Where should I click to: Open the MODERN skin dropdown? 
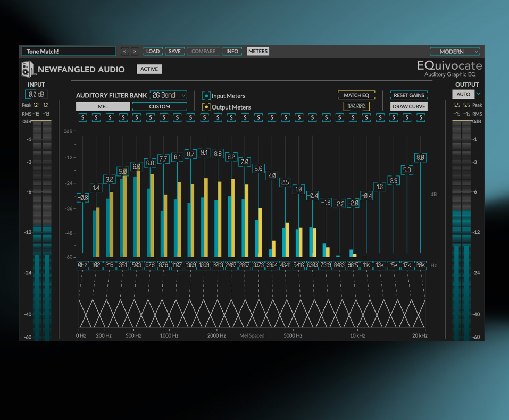coord(455,51)
